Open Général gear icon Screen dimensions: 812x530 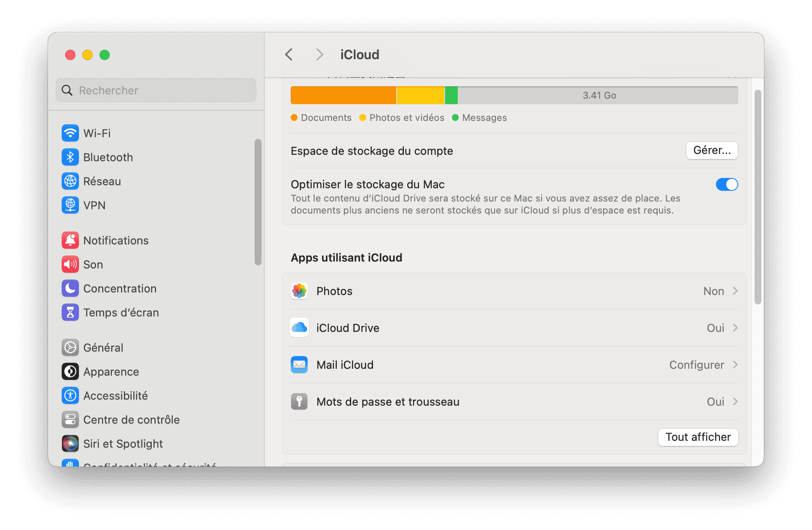point(70,348)
